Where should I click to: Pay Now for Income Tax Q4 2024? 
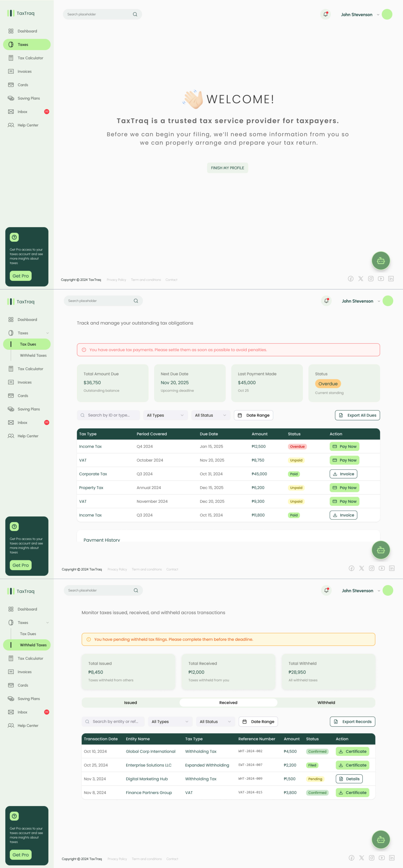click(x=344, y=446)
